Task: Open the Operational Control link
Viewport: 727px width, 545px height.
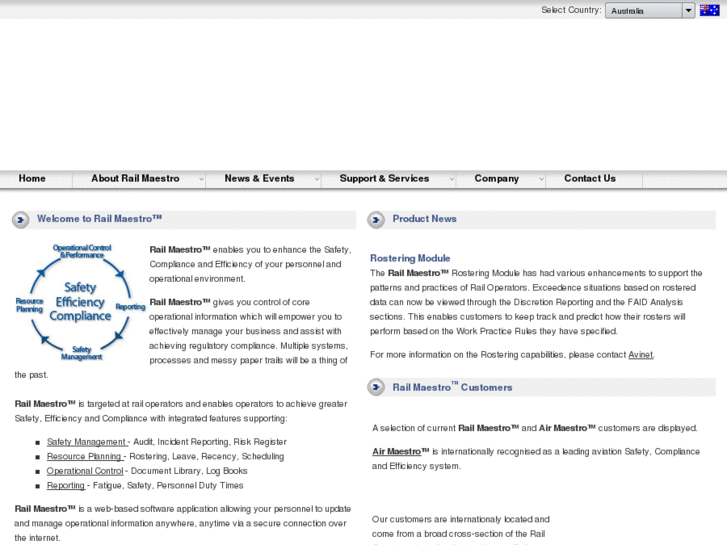Action: click(x=85, y=471)
